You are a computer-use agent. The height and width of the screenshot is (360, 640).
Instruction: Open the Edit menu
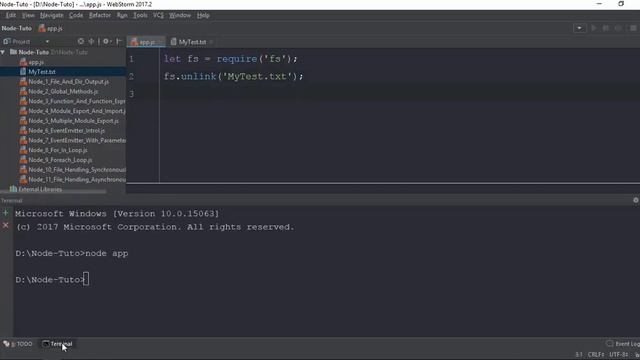(x=11, y=15)
